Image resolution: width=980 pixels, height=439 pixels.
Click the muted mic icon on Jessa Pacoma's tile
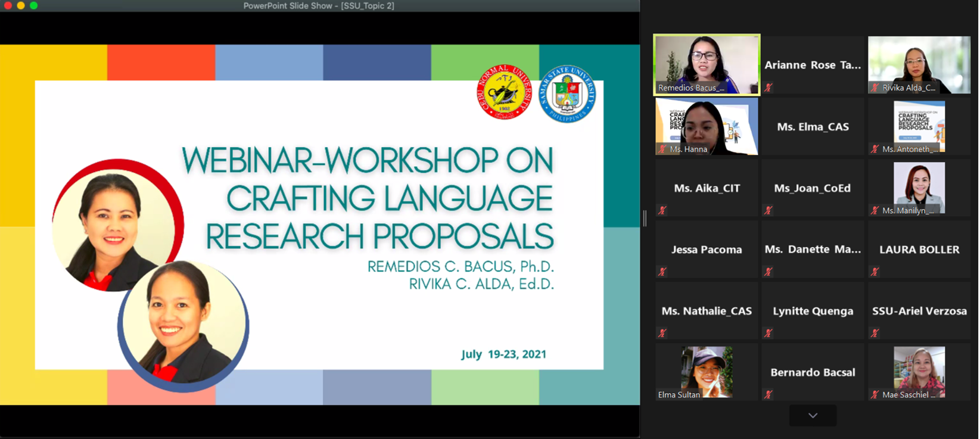click(x=662, y=272)
